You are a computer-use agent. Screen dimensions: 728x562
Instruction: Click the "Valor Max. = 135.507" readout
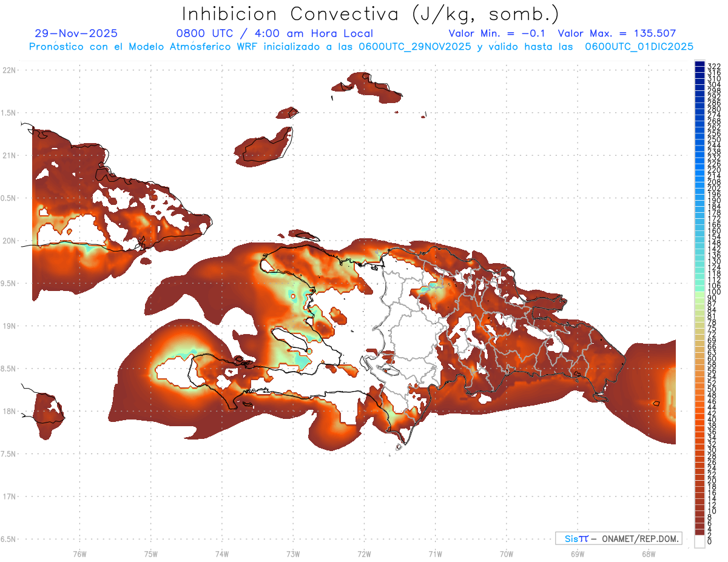pos(616,33)
